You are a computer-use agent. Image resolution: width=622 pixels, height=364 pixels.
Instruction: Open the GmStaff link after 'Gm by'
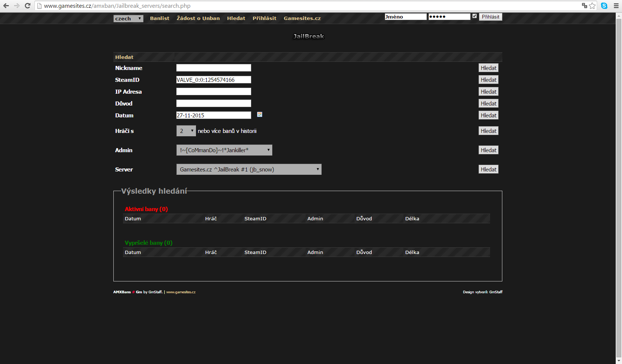(x=155, y=292)
